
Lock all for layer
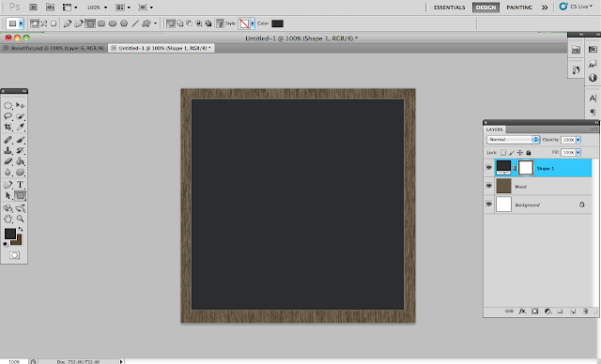coord(529,152)
